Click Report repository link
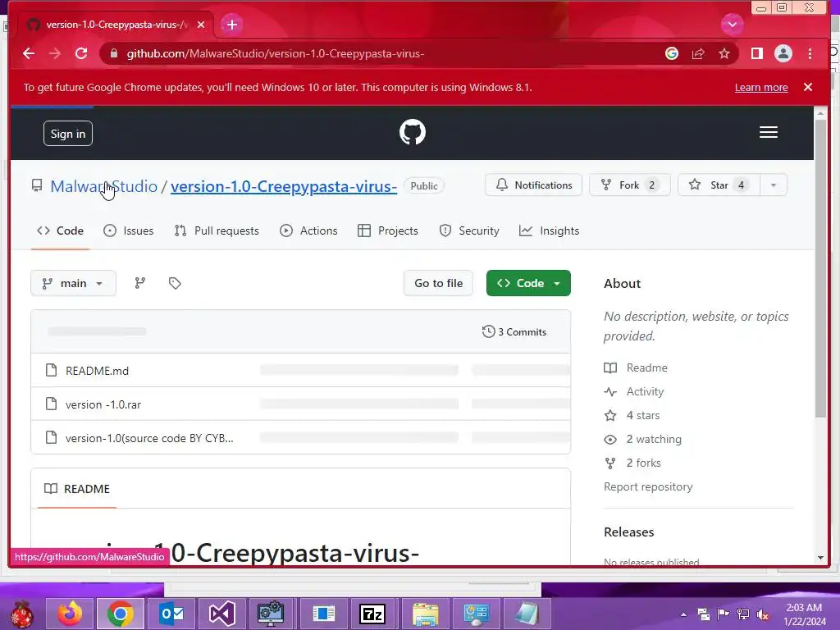Screen dimensions: 840x630 pyautogui.click(x=648, y=487)
